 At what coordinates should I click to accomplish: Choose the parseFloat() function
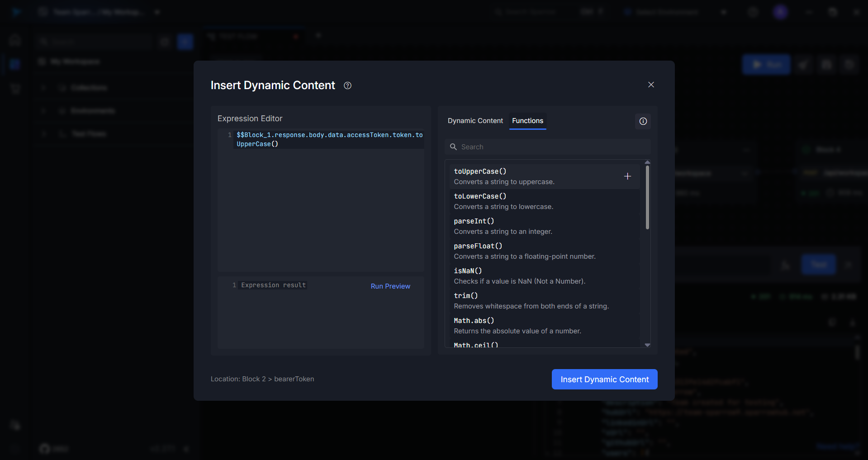click(x=544, y=251)
